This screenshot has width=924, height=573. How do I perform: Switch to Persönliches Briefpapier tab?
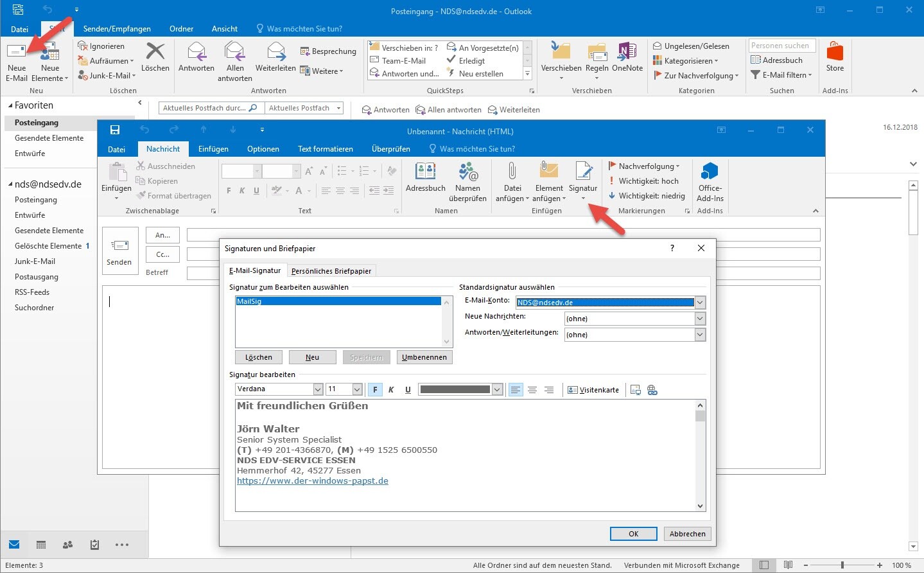tap(331, 271)
